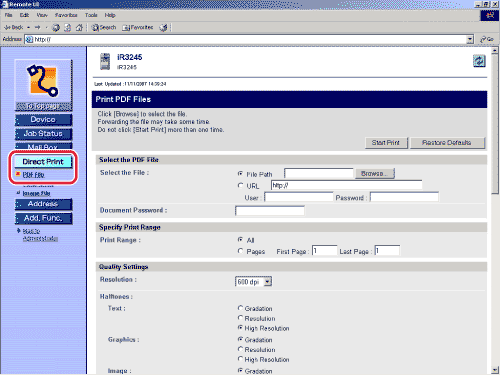Choose Gradation for Image halftones
Screen dimensions: 500x375
240,371
